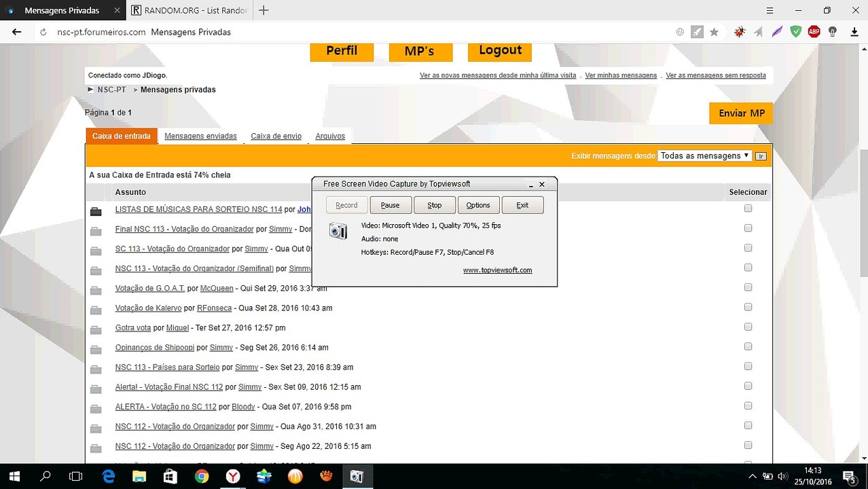Open 'Gotra vota' message link

click(133, 327)
